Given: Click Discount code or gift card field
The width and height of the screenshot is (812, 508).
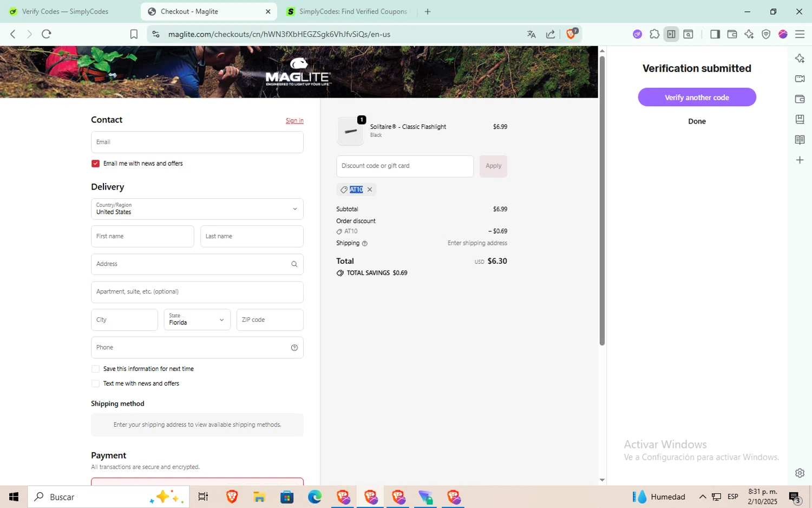Looking at the screenshot, I should 405,166.
